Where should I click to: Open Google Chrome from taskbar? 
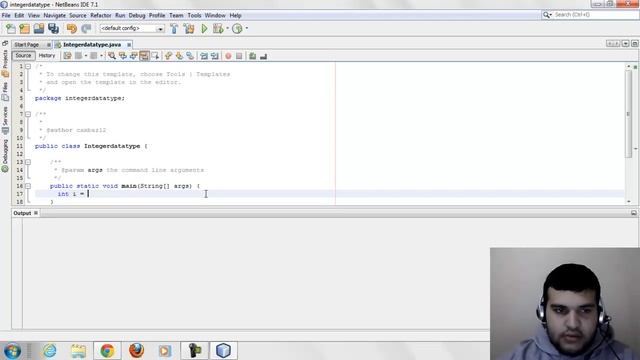point(107,351)
